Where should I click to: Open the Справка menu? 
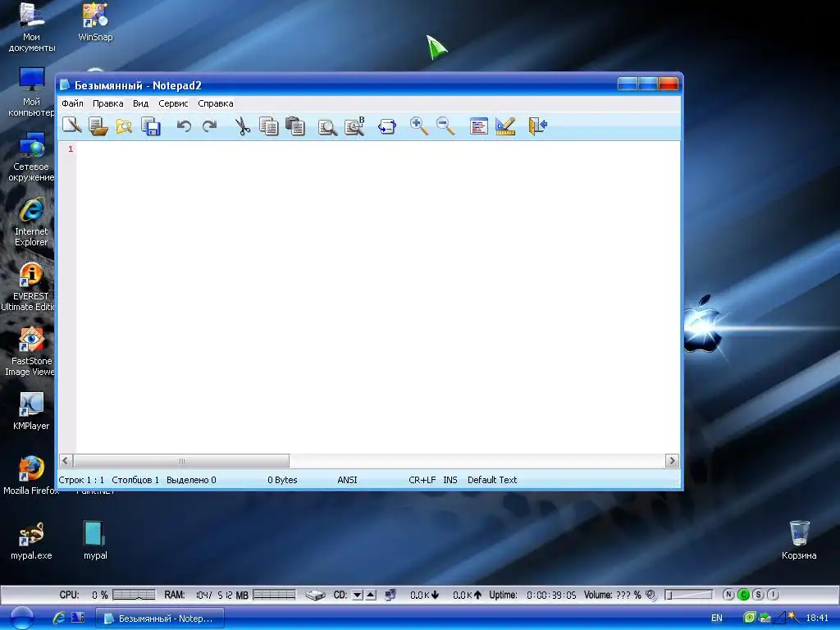tap(216, 103)
